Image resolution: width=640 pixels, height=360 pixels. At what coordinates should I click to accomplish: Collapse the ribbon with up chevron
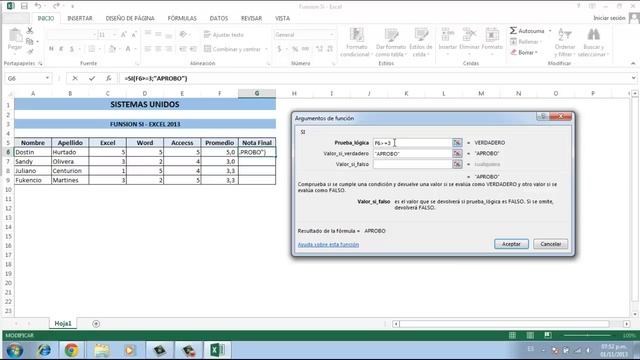633,63
